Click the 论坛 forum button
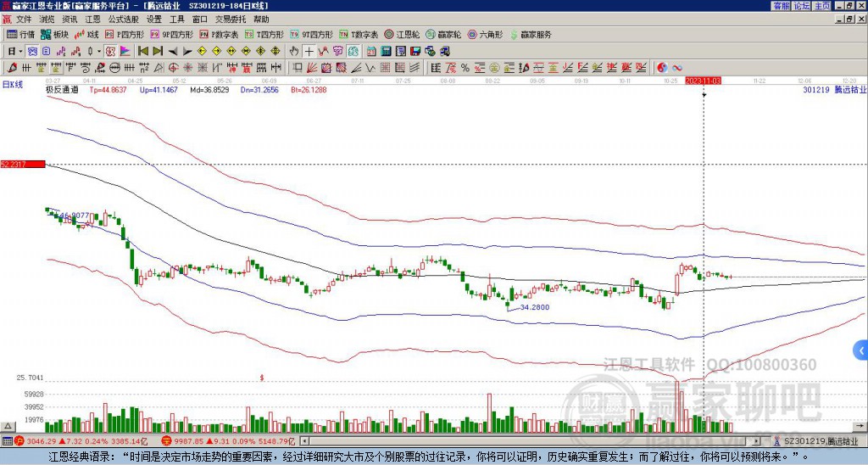 tap(801, 6)
